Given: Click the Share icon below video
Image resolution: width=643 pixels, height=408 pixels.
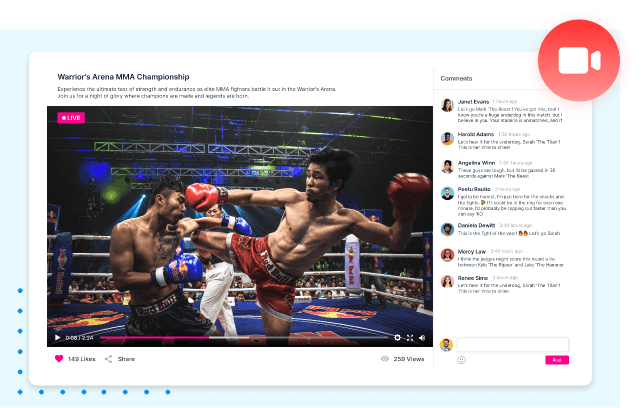Looking at the screenshot, I should (x=108, y=358).
